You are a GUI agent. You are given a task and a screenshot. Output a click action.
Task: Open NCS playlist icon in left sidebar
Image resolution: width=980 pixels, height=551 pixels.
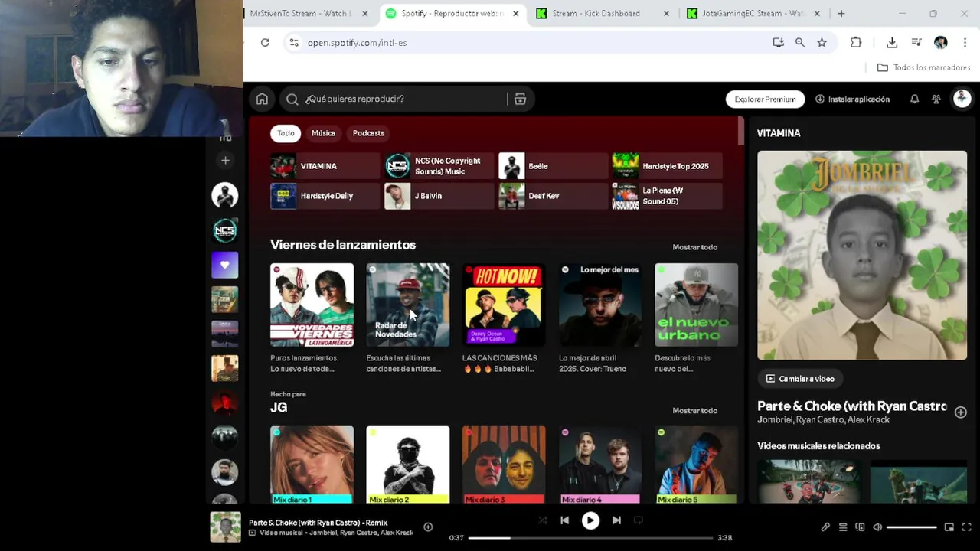pyautogui.click(x=225, y=230)
